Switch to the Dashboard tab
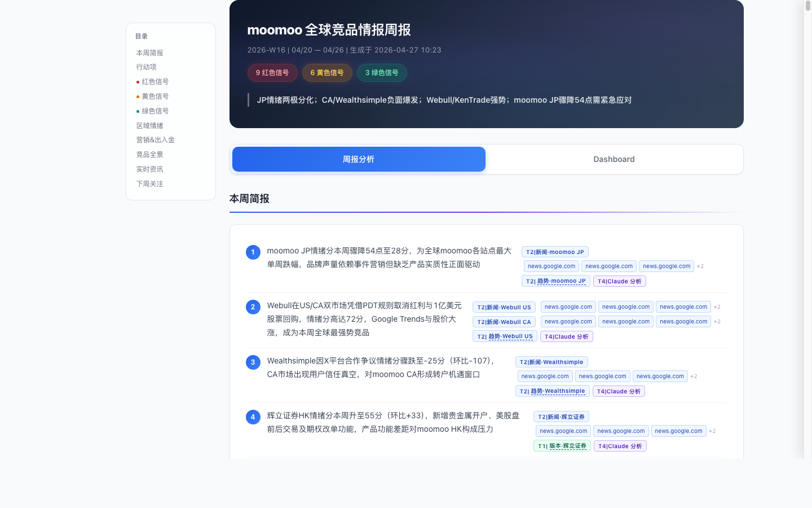 pos(614,159)
